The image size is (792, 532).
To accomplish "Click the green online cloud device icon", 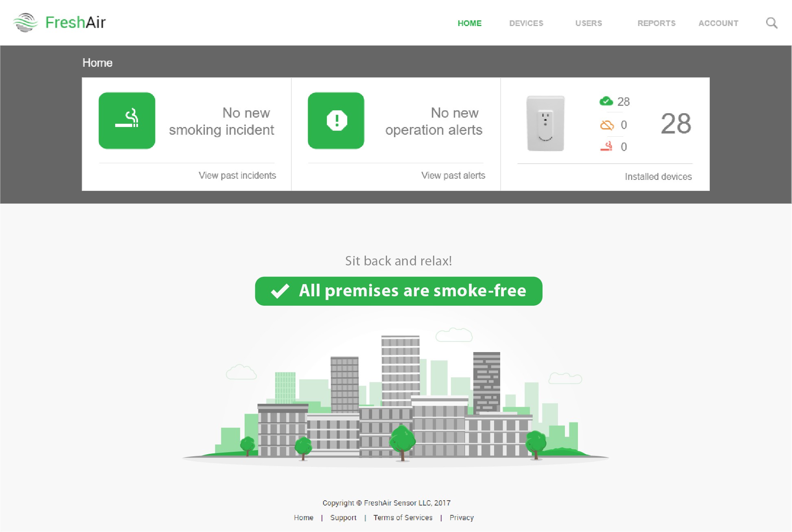I will pyautogui.click(x=606, y=101).
